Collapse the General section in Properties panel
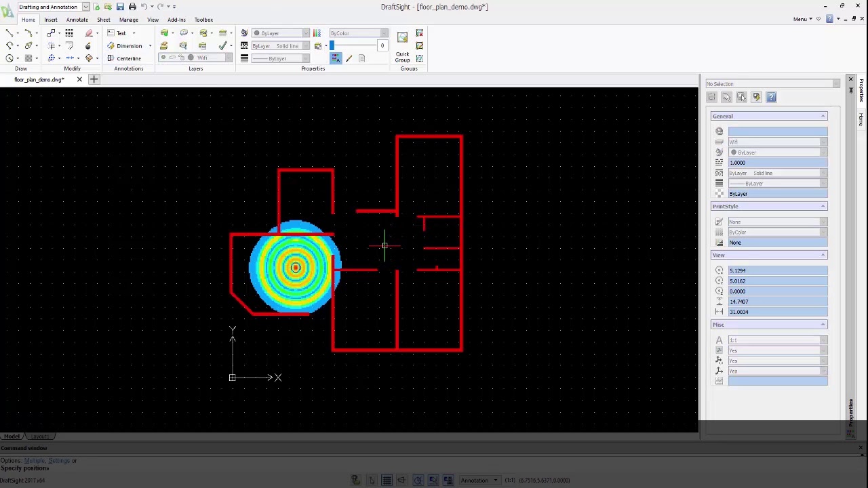This screenshot has height=488, width=868. pos(823,117)
